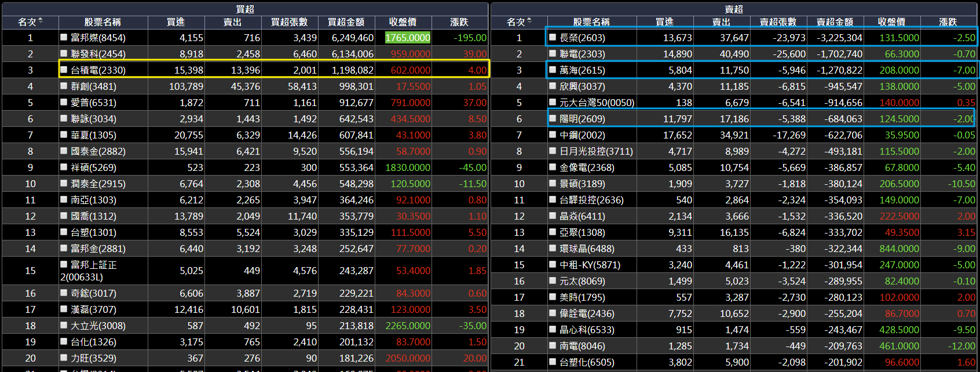980x372 pixels.
Task: Click the closing price 844.0000
Action: coord(899,249)
